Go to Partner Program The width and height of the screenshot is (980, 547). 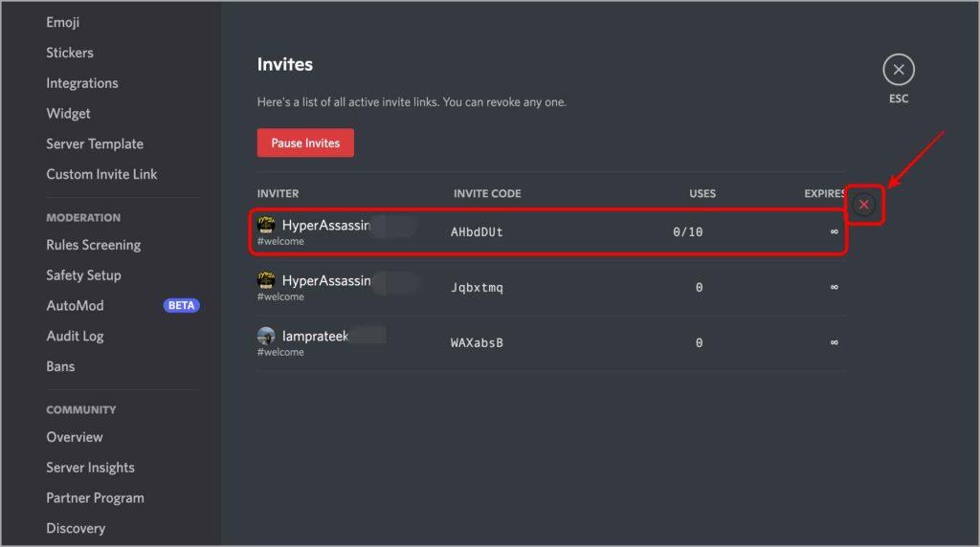(95, 497)
